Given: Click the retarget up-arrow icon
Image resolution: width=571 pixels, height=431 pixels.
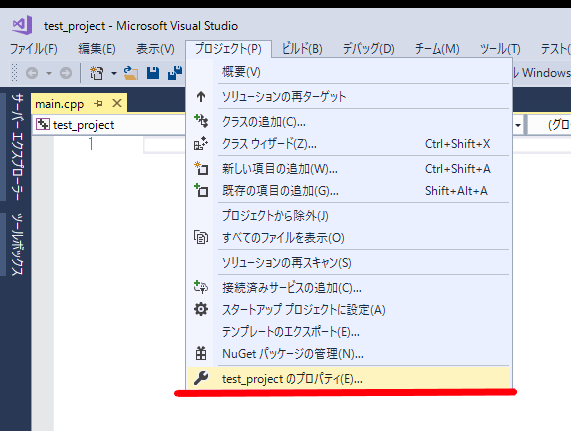Looking at the screenshot, I should [201, 96].
